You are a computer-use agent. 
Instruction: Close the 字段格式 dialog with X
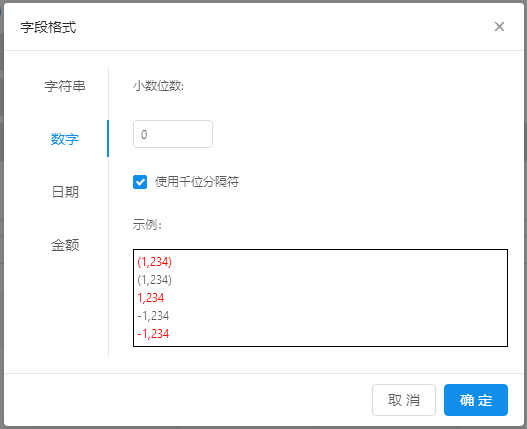click(x=499, y=27)
